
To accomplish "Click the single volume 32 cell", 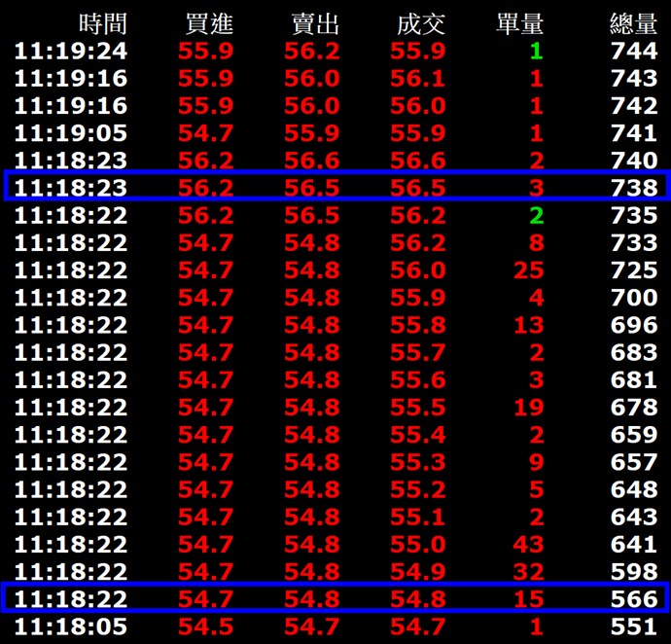I will pos(529,571).
